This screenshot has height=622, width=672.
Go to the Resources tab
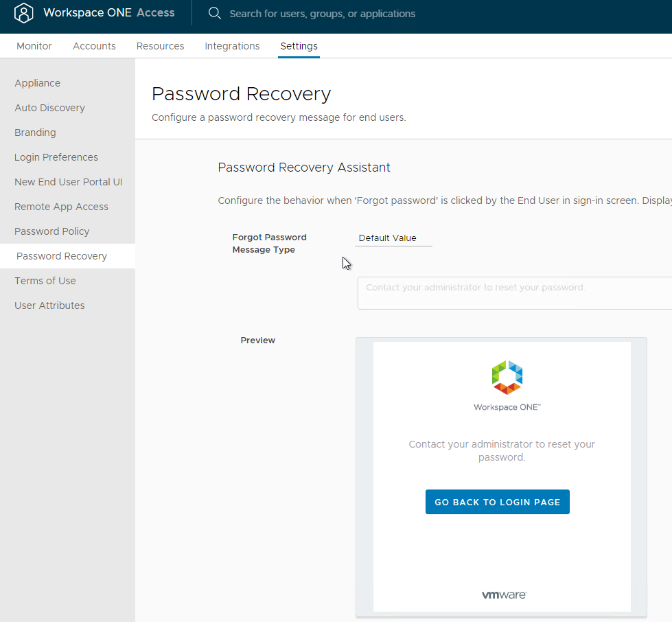(161, 46)
